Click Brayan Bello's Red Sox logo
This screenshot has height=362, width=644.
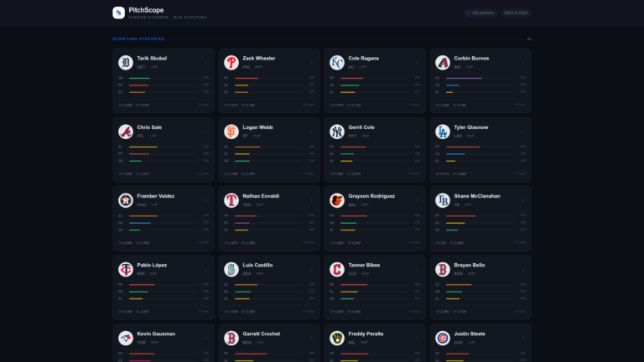443,269
